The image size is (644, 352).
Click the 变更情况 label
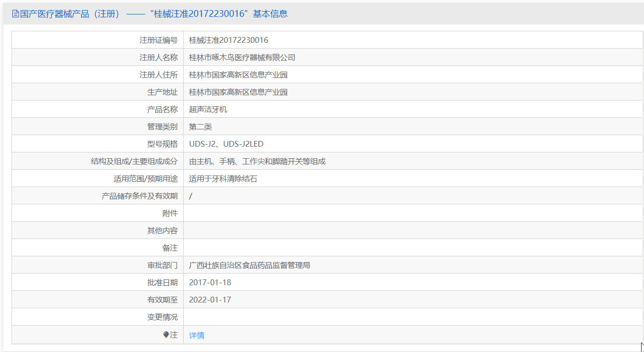coord(162,317)
